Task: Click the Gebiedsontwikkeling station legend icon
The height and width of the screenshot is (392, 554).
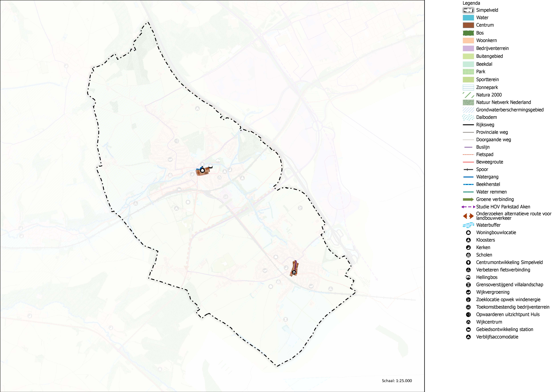Action: pos(468,330)
